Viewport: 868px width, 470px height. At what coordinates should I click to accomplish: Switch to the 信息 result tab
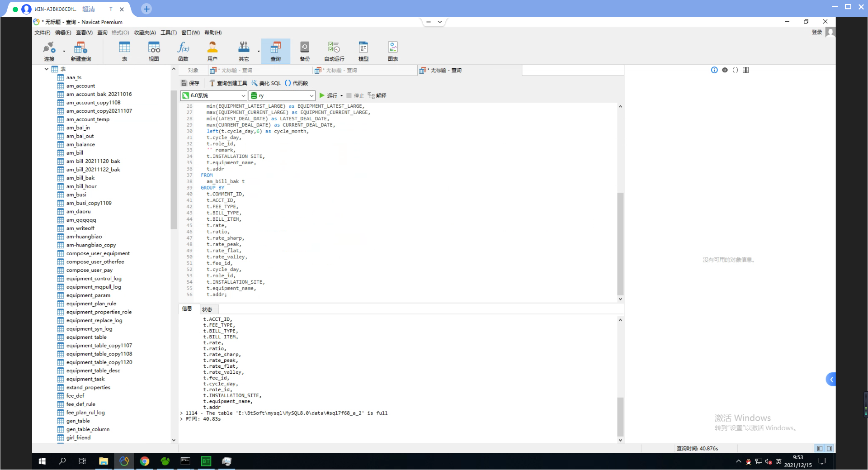[x=187, y=309]
